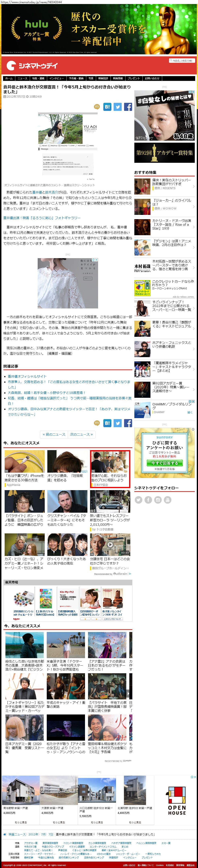Image resolution: width=198 pixels, height=868 pixels.
Task: Share via mixi icon under the article headline
Action: click(97, 107)
